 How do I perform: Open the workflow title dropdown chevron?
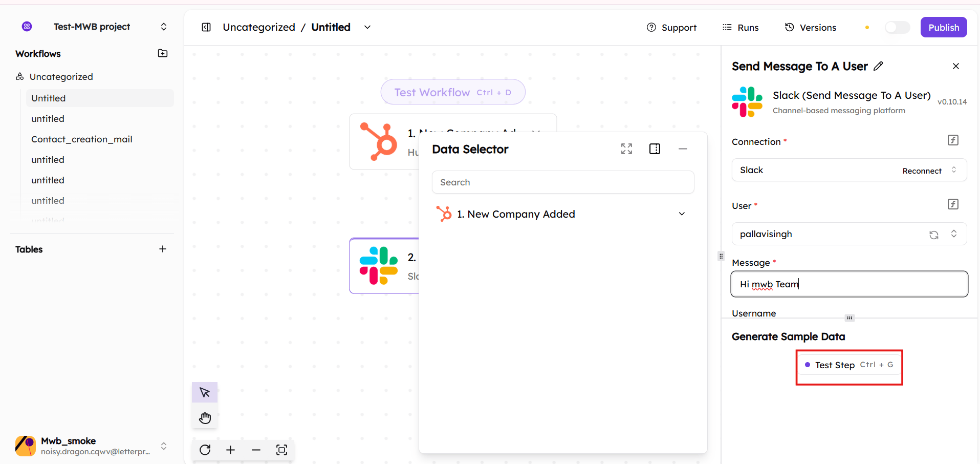click(x=367, y=27)
